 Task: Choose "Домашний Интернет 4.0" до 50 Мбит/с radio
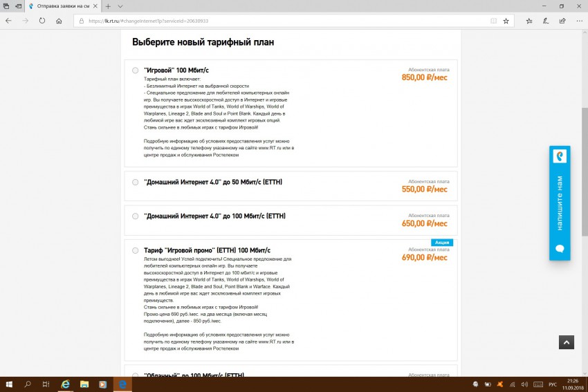tap(135, 183)
